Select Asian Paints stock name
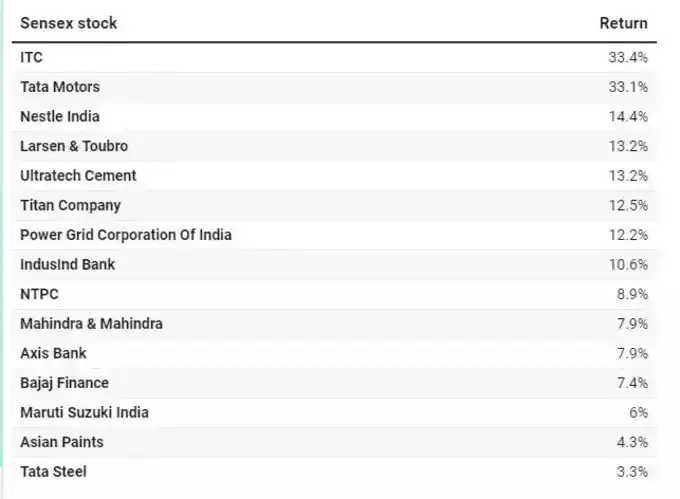This screenshot has width=680, height=499. 62,442
